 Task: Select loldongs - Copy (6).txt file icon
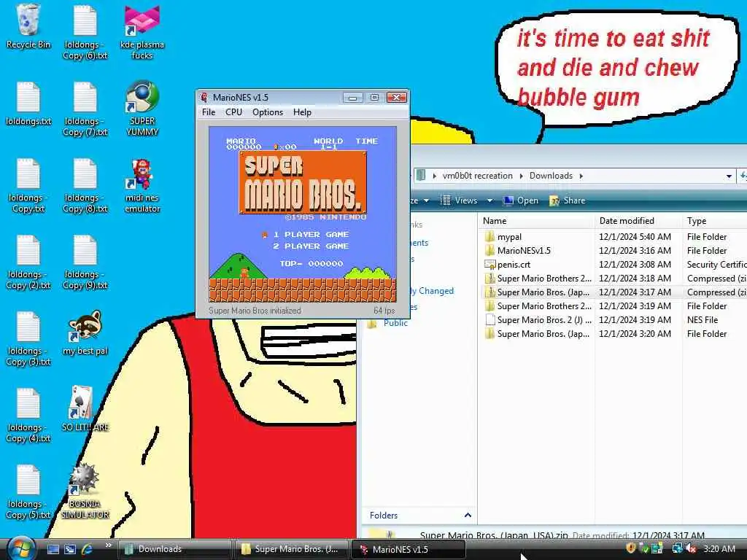point(85,32)
